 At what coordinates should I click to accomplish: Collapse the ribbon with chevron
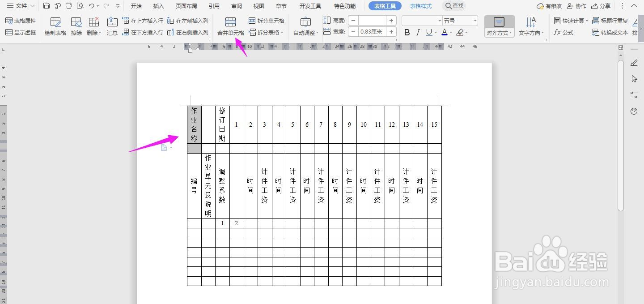coord(634,6)
